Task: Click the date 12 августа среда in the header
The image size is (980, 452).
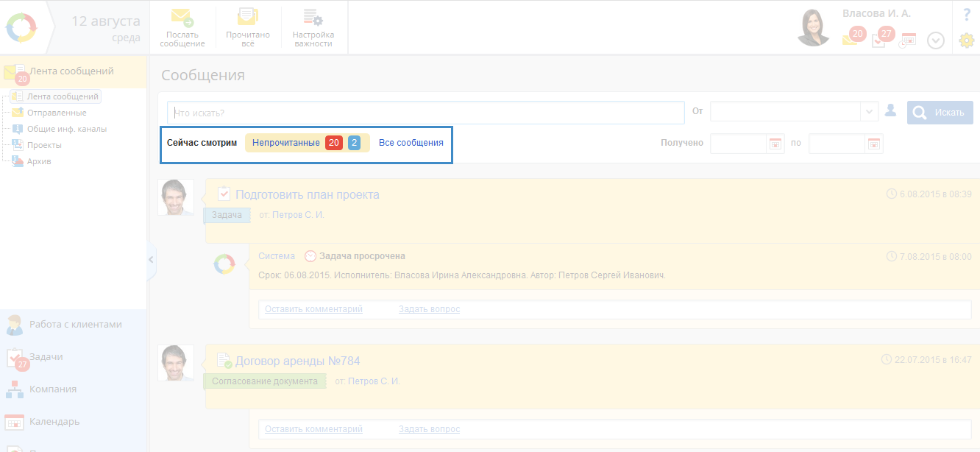Action: tap(106, 28)
